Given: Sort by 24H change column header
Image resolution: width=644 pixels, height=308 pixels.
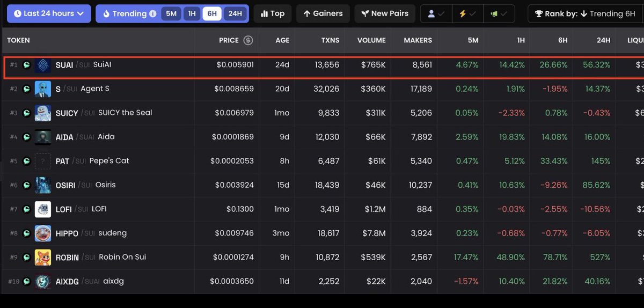Looking at the screenshot, I should [603, 40].
